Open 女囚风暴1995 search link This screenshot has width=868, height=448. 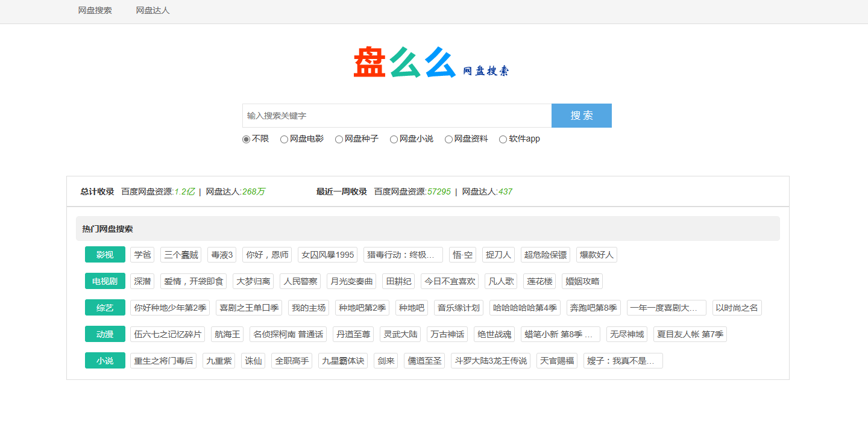[x=327, y=255]
